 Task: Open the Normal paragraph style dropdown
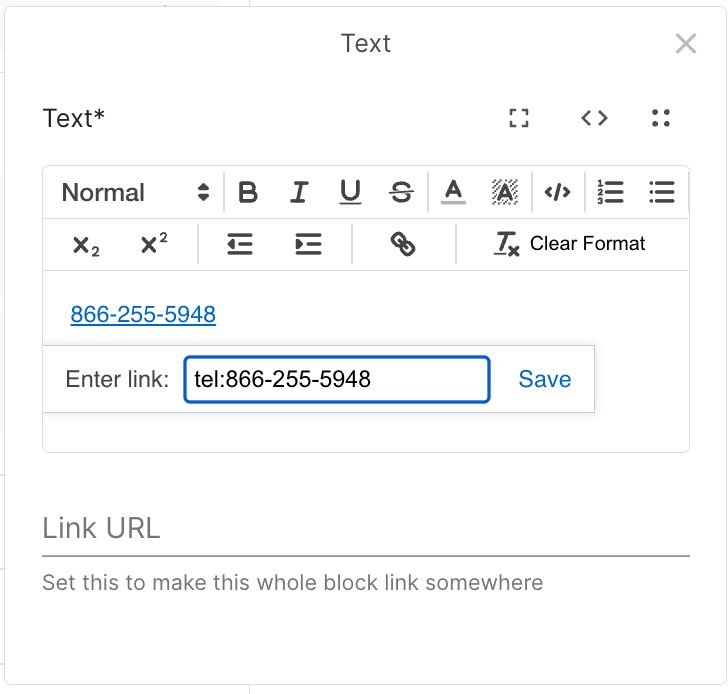click(135, 193)
